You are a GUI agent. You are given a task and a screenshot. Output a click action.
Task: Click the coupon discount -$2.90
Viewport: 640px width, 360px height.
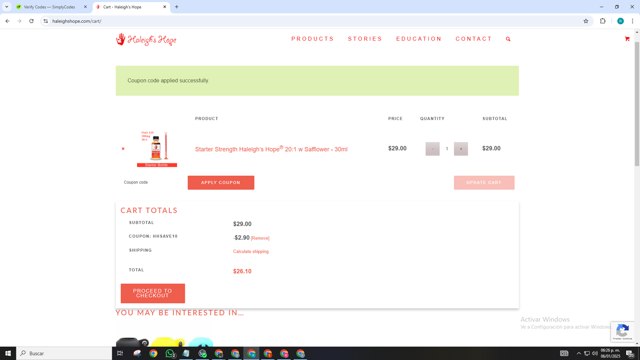(241, 238)
